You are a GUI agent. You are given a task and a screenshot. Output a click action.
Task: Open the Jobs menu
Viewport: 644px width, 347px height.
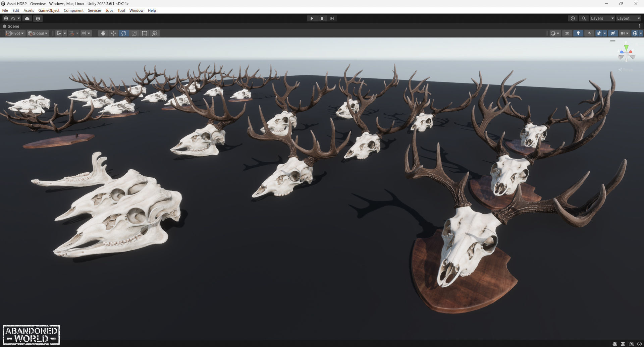click(109, 10)
